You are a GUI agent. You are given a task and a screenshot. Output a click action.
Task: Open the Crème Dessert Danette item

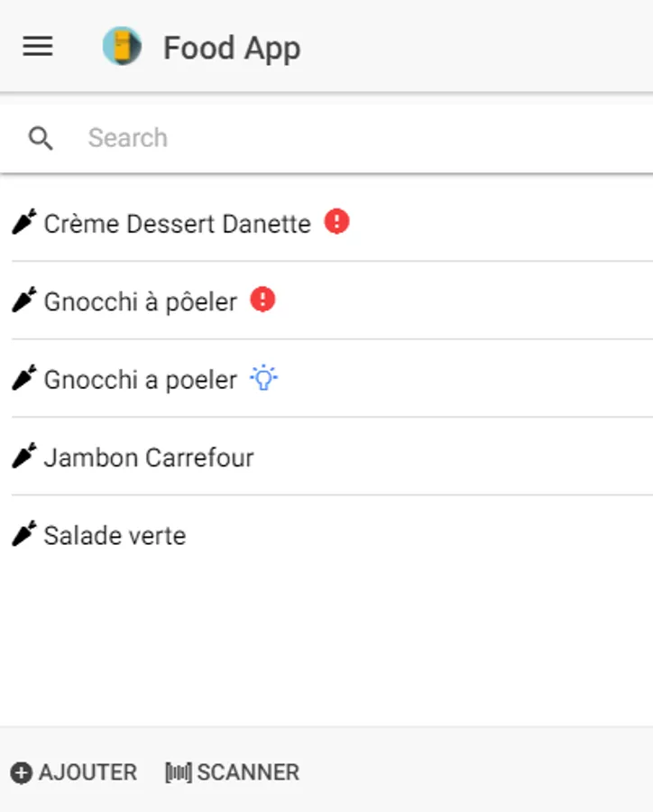pyautogui.click(x=177, y=224)
